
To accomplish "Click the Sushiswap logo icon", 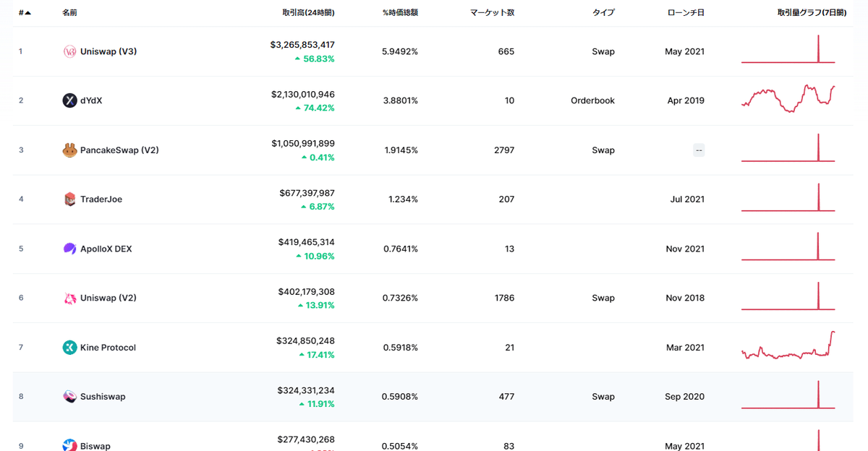I will pyautogui.click(x=69, y=397).
